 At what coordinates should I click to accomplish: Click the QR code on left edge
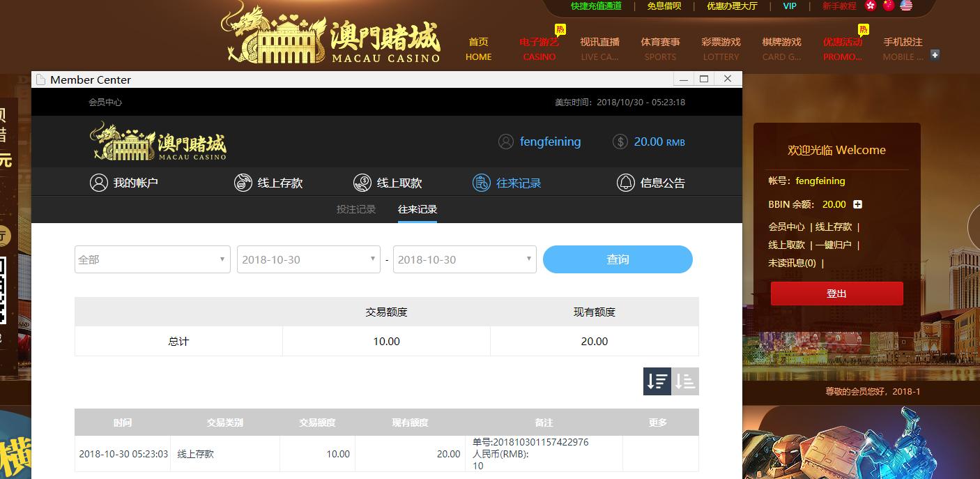3,290
